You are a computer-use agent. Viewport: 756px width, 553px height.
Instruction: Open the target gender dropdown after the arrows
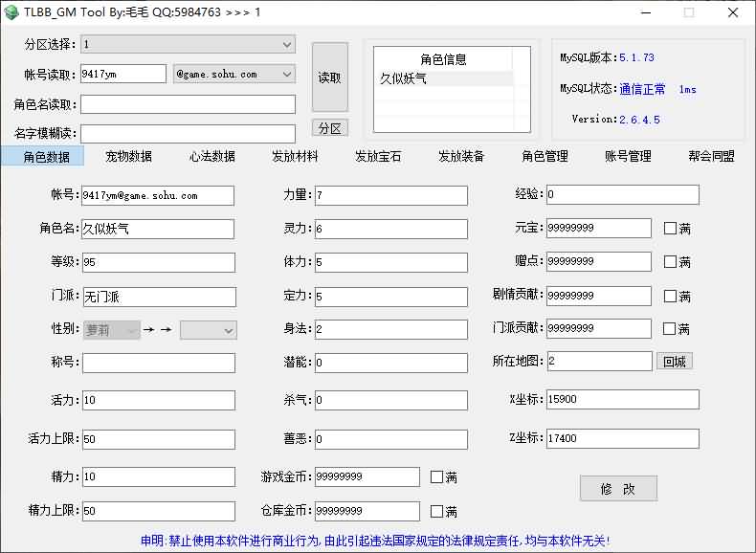(209, 330)
